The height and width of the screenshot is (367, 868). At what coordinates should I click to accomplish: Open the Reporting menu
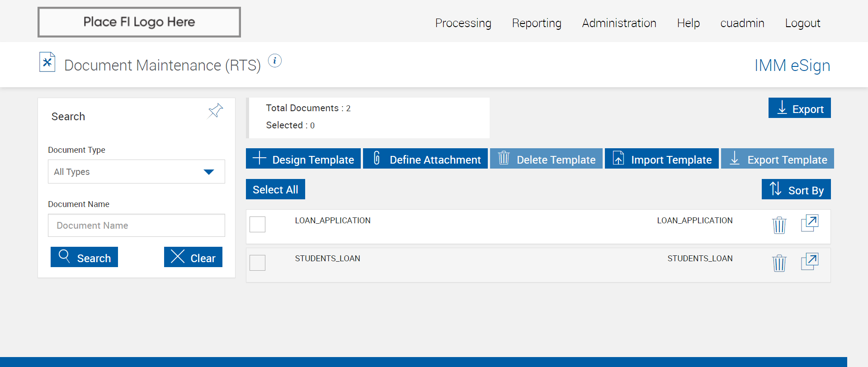coord(536,23)
